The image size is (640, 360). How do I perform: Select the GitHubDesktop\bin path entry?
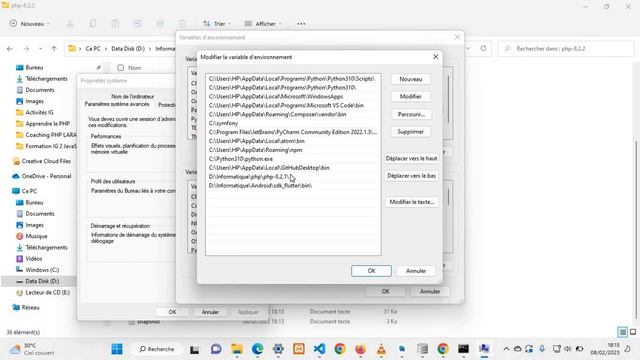pyautogui.click(x=293, y=168)
